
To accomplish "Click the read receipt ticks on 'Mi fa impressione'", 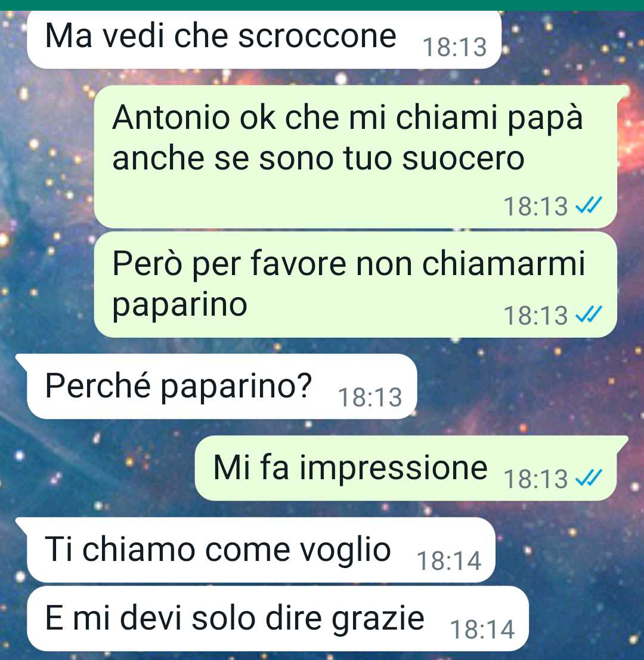I will 589,478.
